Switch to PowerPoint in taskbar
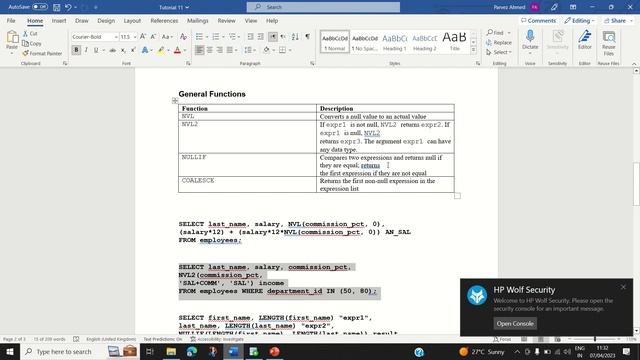The width and height of the screenshot is (640, 360). coord(275,351)
